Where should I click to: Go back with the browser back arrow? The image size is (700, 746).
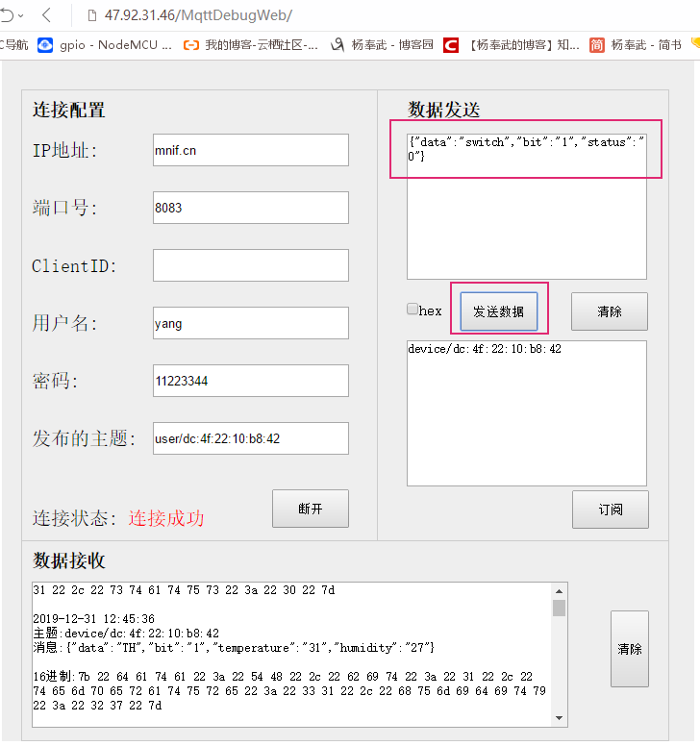pyautogui.click(x=46, y=15)
